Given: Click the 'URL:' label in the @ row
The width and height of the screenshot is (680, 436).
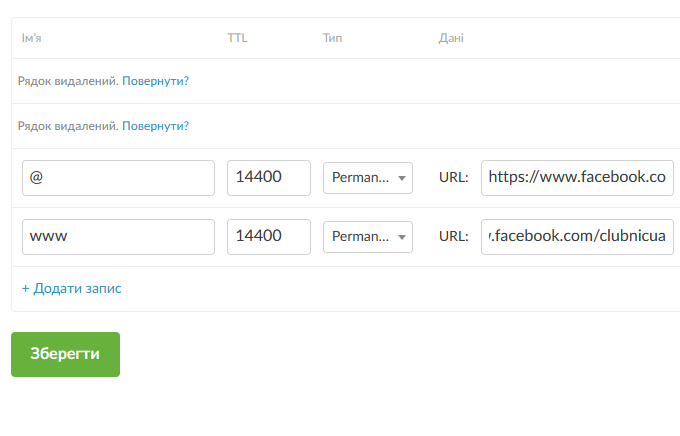Looking at the screenshot, I should click(454, 178).
